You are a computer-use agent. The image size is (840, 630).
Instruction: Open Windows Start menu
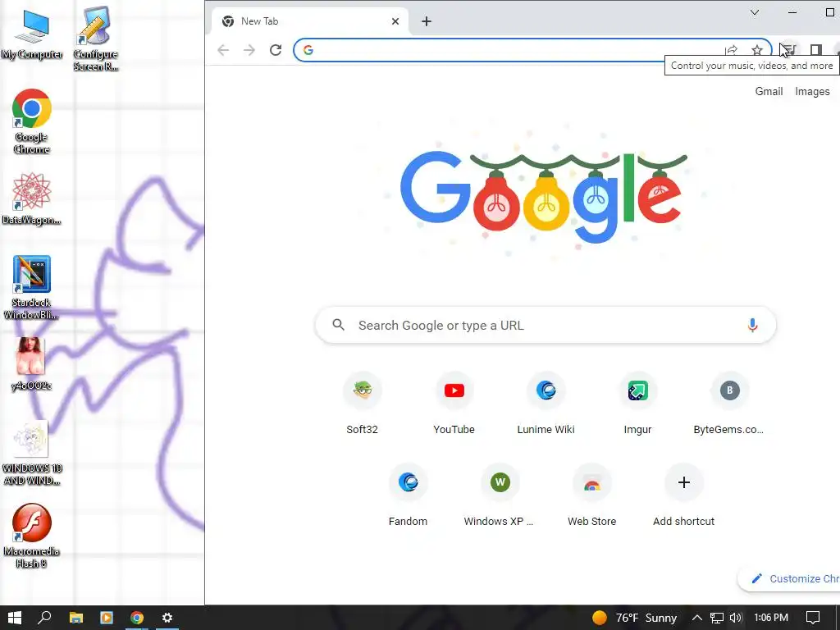(x=15, y=618)
